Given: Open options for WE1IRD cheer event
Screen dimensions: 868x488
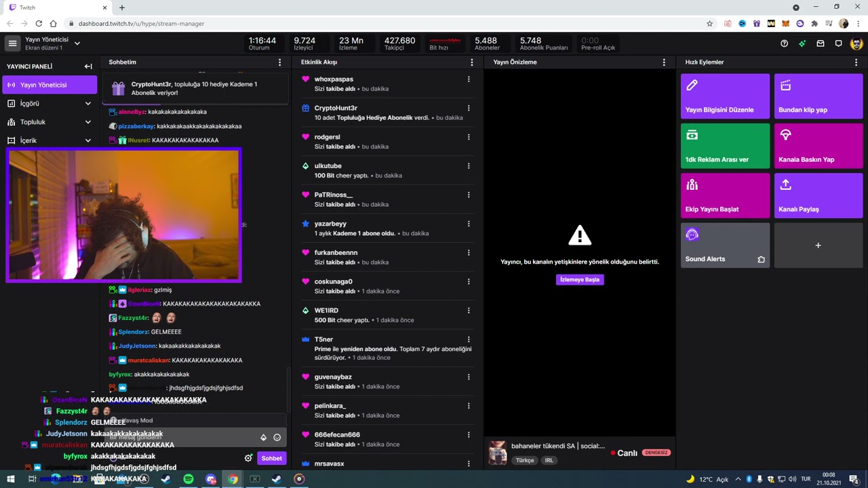Looking at the screenshot, I should coord(469,310).
